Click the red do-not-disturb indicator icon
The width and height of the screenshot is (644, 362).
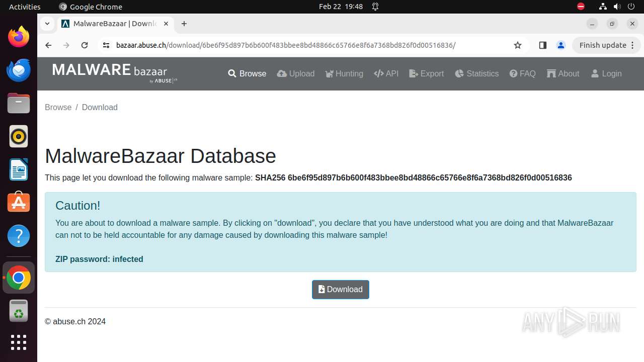pos(581,7)
